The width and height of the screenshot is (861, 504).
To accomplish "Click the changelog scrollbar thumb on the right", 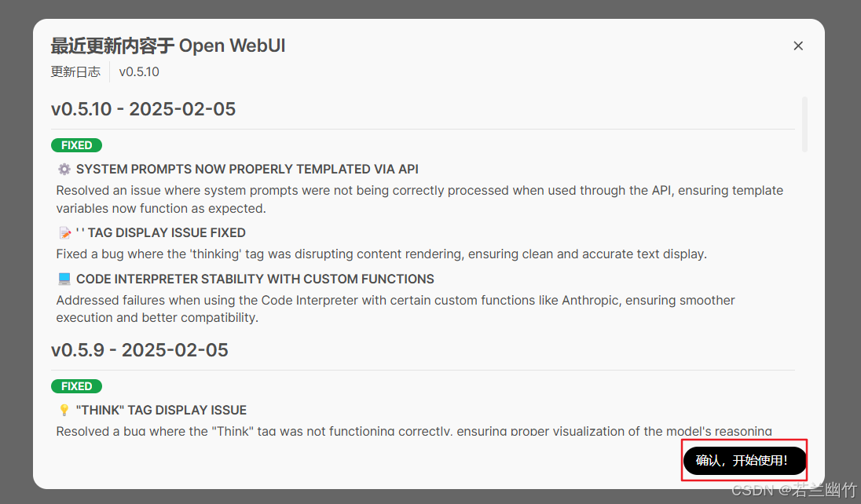I will (804, 124).
